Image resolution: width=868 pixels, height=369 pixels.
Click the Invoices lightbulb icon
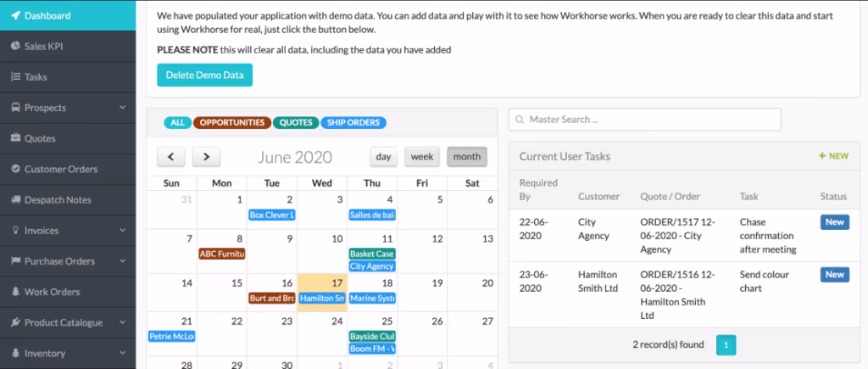(x=15, y=231)
